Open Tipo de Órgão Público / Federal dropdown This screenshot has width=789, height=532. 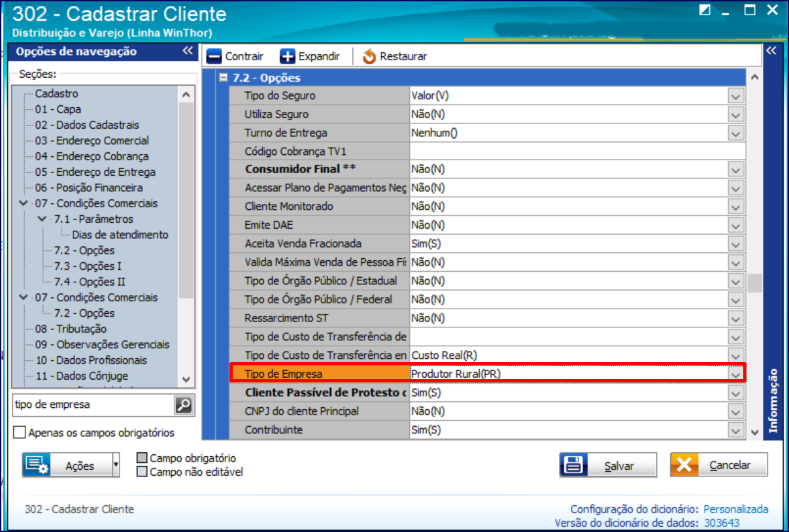tap(737, 299)
